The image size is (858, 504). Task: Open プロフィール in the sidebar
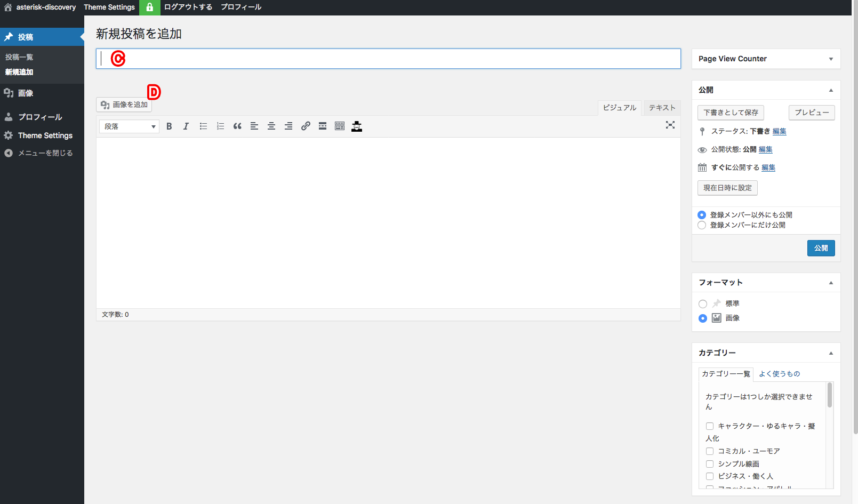(x=42, y=117)
